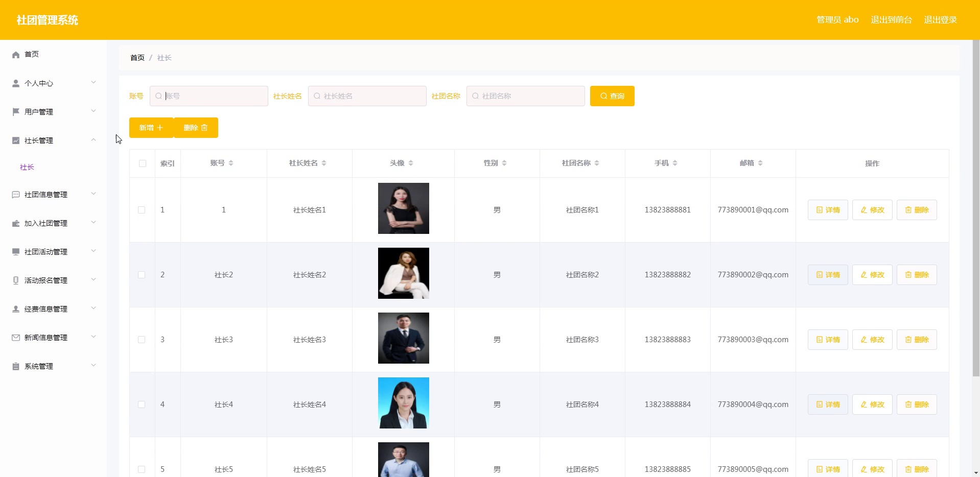Check the checkbox for 社长2 row
980x477 pixels.
click(142, 275)
